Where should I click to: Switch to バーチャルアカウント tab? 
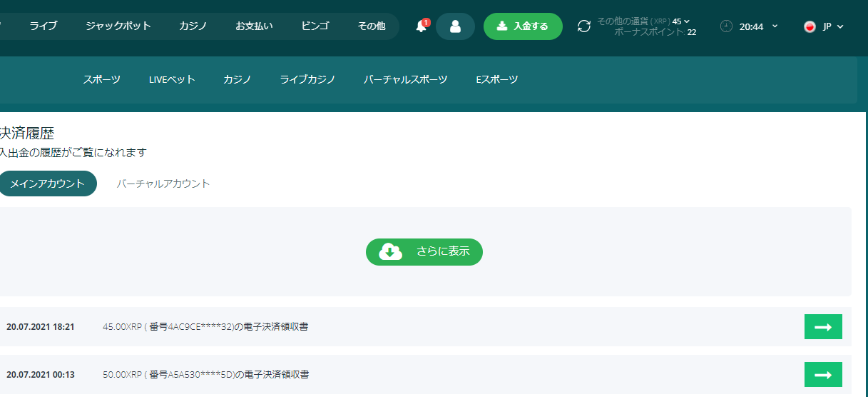click(163, 184)
